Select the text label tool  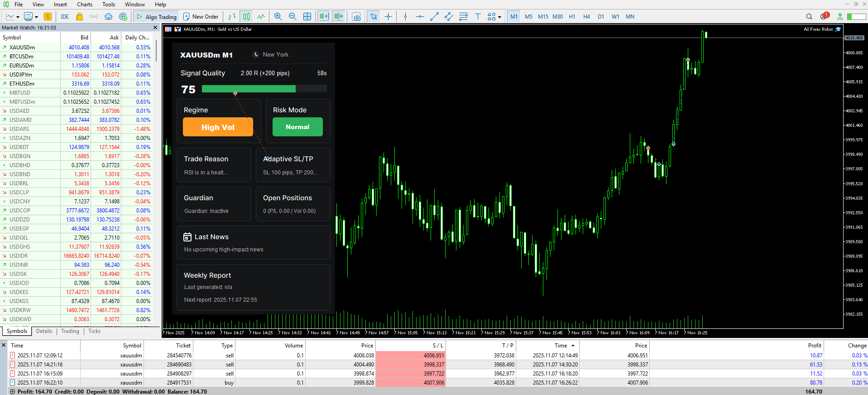pyautogui.click(x=478, y=17)
